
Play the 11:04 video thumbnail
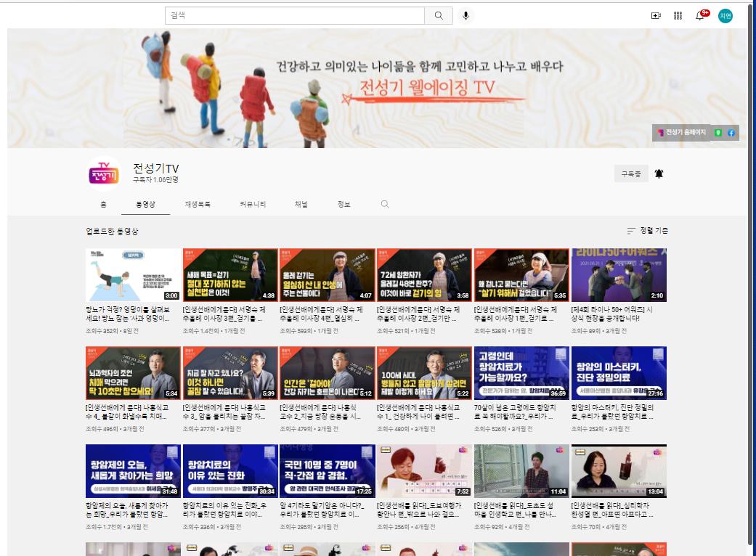click(521, 471)
